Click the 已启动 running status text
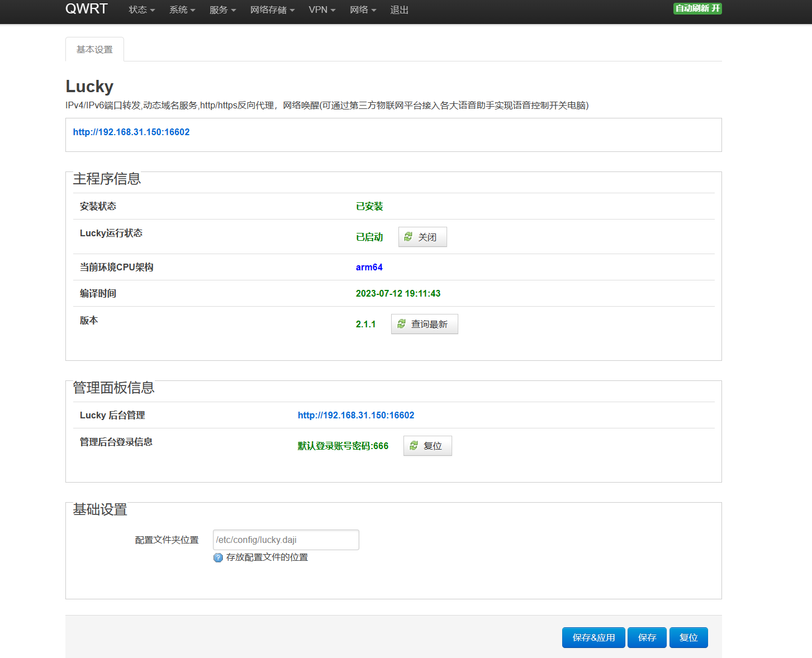812x658 pixels. [369, 237]
